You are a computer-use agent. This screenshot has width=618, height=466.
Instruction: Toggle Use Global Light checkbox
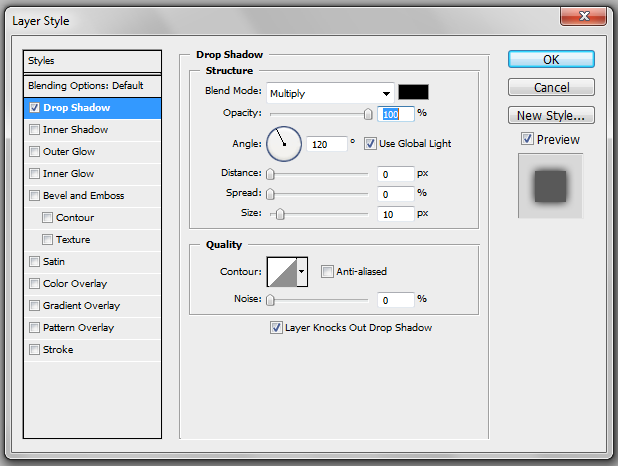click(x=370, y=144)
